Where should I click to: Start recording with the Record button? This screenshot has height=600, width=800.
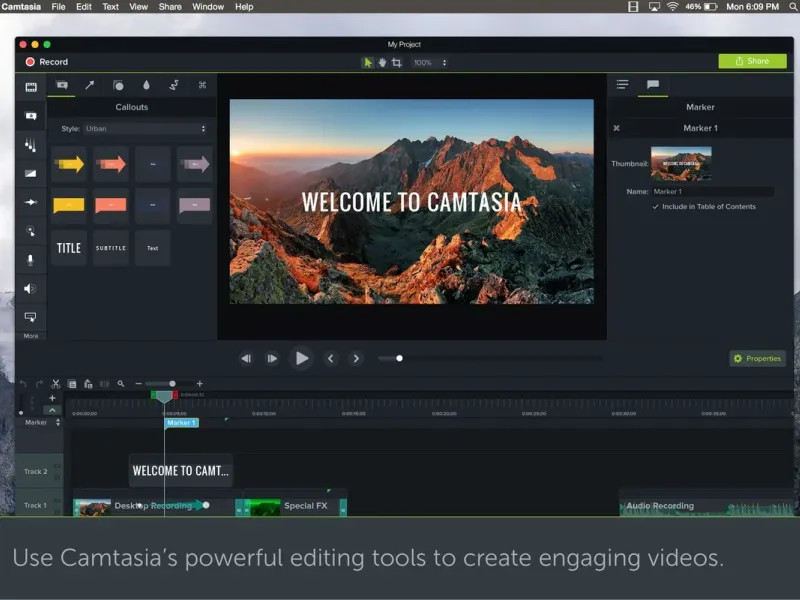pyautogui.click(x=46, y=62)
